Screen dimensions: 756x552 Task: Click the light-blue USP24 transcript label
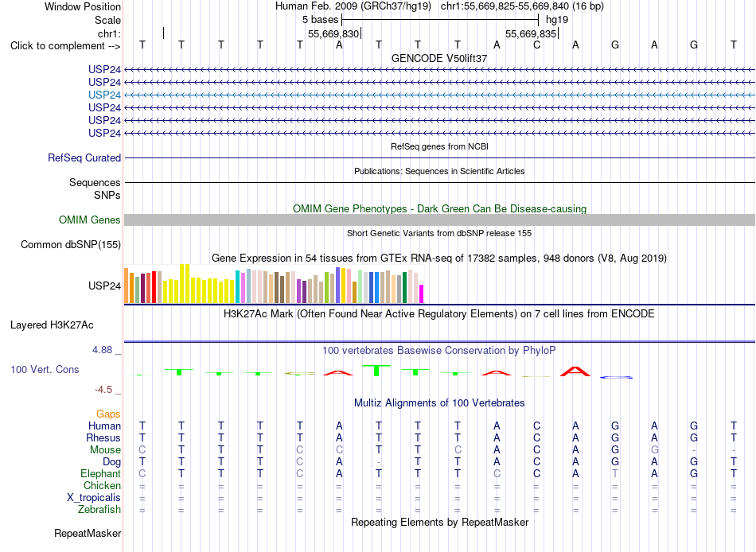(x=104, y=95)
